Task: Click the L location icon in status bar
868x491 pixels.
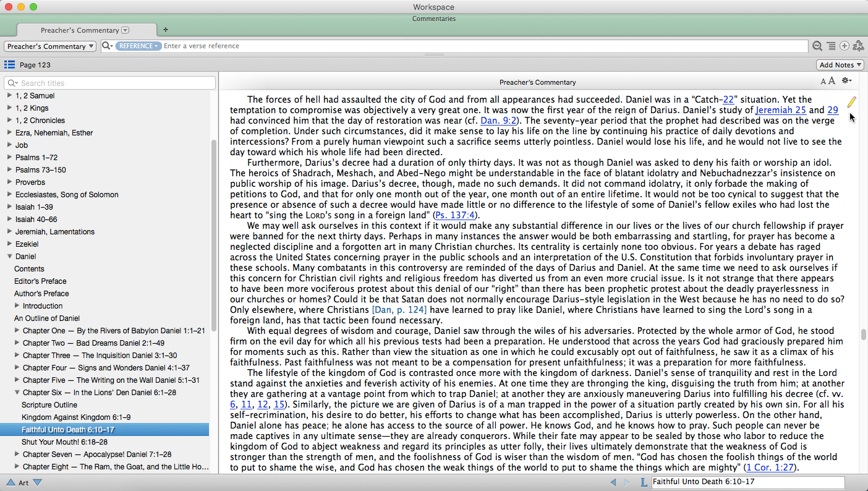Action: (x=643, y=482)
